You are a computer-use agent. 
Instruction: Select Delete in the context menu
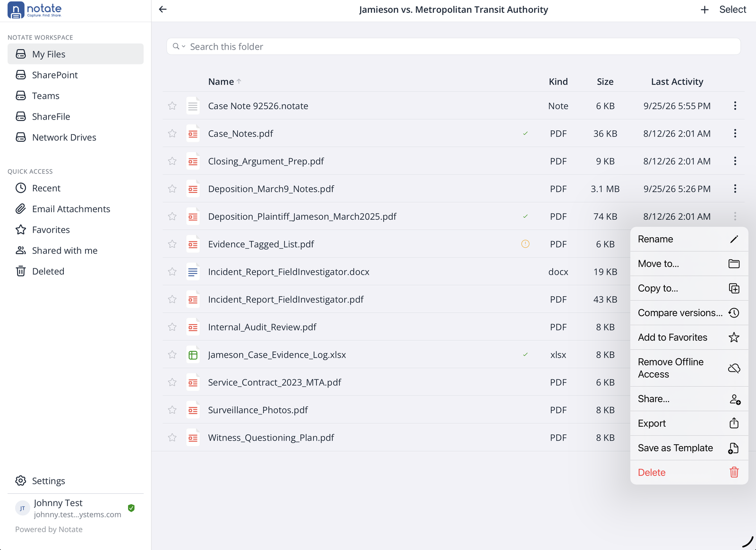point(689,473)
